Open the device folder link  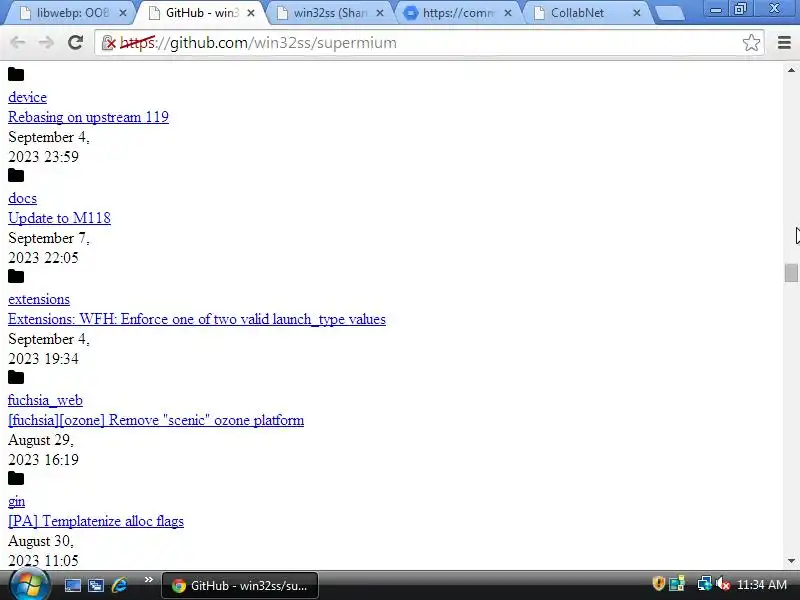pos(28,97)
